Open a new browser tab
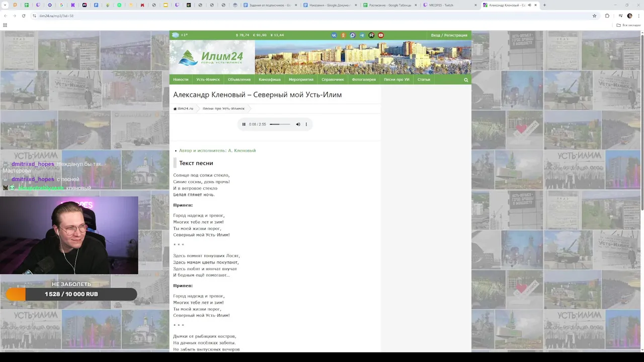This screenshot has height=362, width=644. coord(544,5)
